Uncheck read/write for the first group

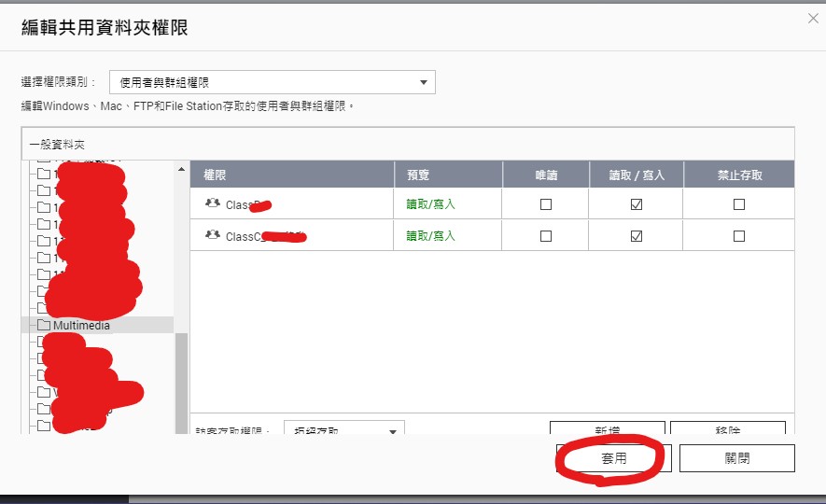pyautogui.click(x=637, y=204)
